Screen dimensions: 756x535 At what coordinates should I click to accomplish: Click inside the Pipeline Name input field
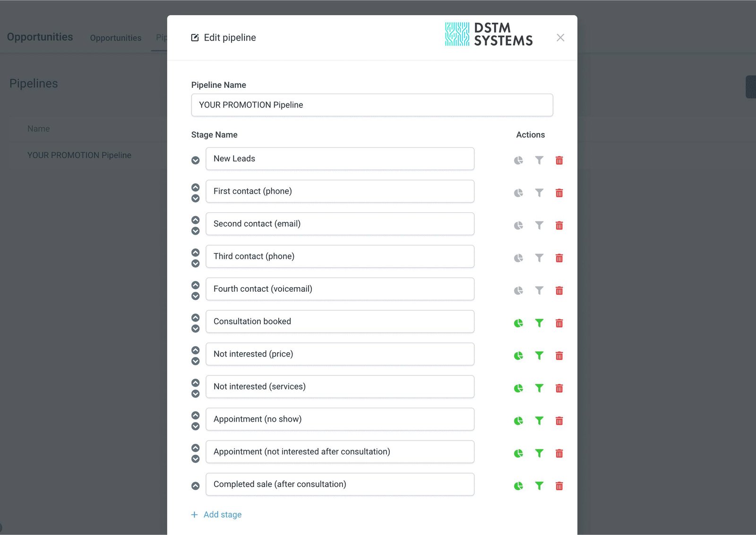372,105
